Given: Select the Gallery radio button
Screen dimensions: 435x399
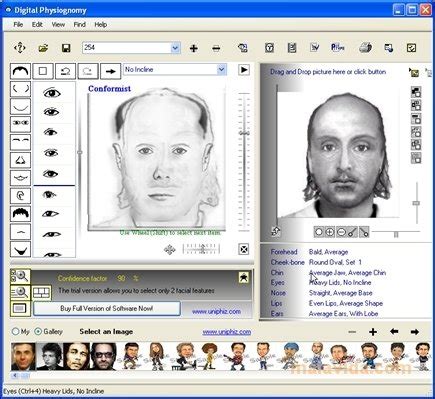Looking at the screenshot, I should (x=38, y=332).
